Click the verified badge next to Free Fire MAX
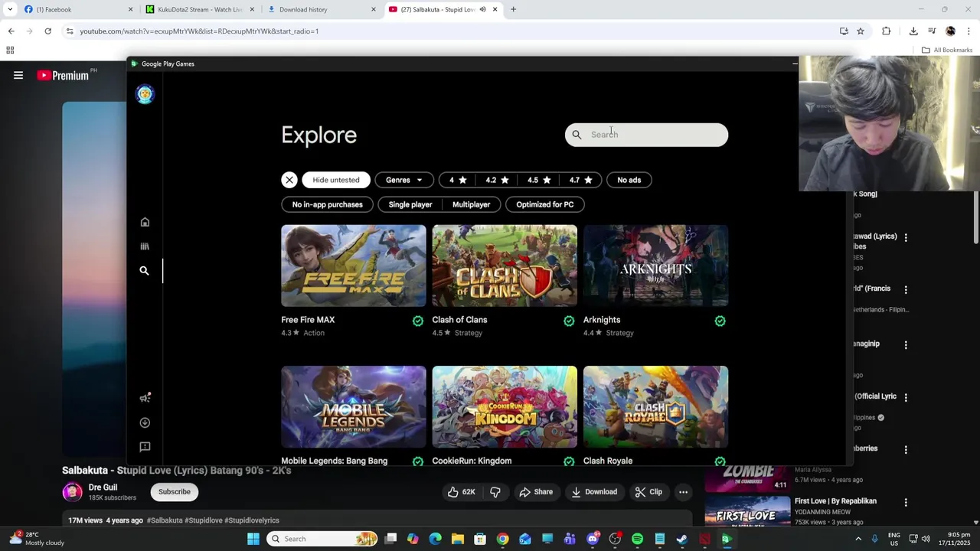The width and height of the screenshot is (980, 551). pos(418,321)
